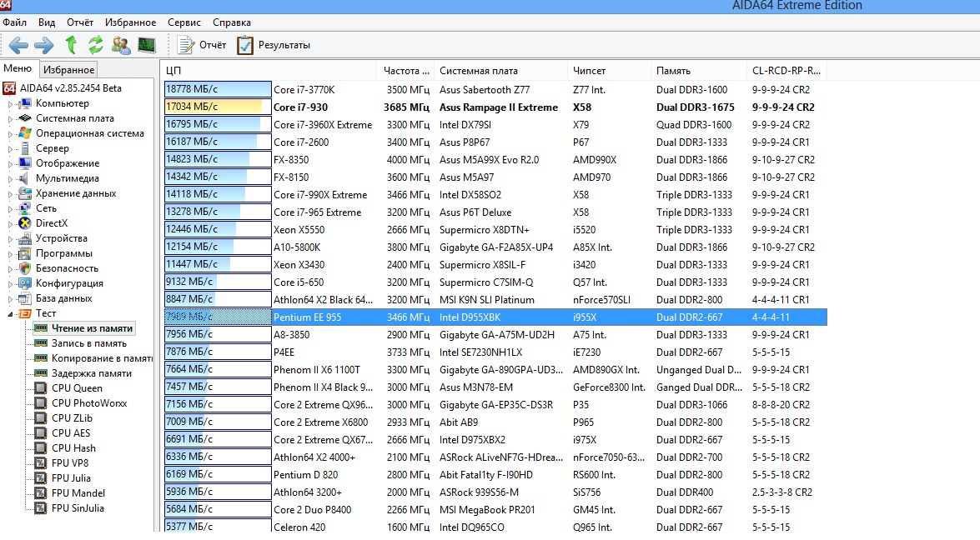Expand the Компьютер tree node
Image resolution: width=980 pixels, height=540 pixels.
click(11, 104)
